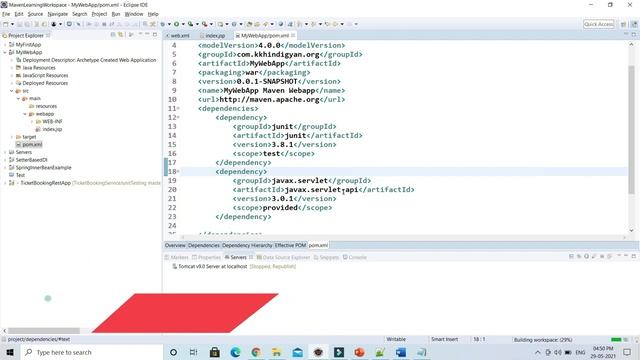Expand the MyFirstApp project node
This screenshot has height=360, width=640.
tap(5, 44)
